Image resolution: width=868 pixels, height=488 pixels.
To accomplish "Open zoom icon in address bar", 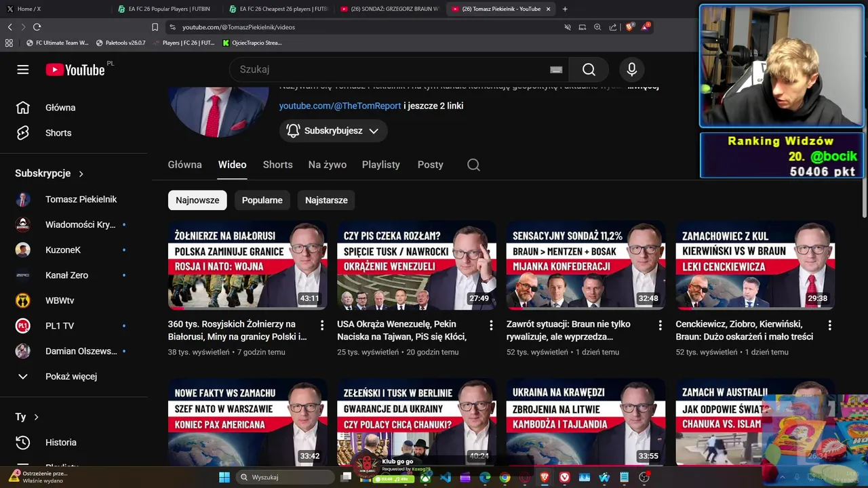I will [x=597, y=27].
